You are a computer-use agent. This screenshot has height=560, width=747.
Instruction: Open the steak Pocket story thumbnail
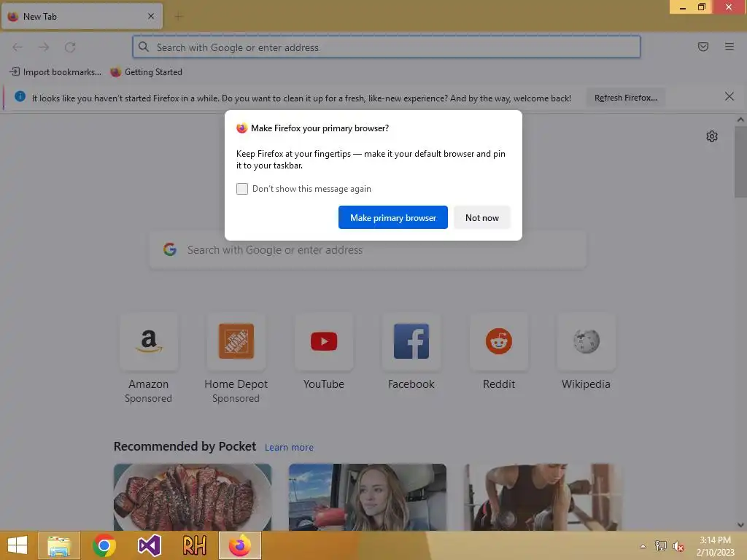pyautogui.click(x=193, y=497)
